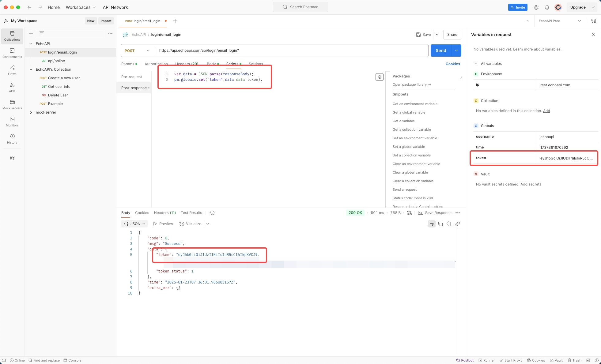Switch to the Post-response script tab

coord(134,88)
